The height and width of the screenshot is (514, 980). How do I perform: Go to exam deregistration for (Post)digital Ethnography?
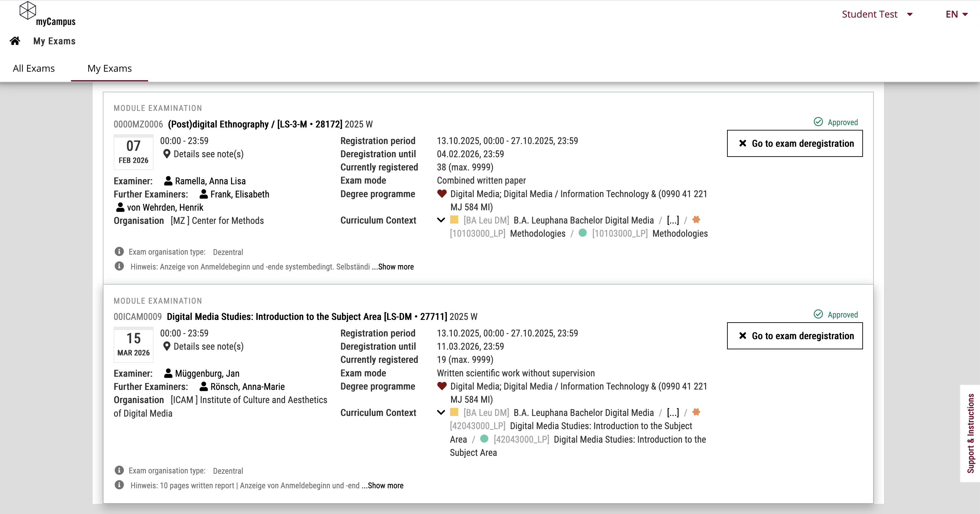(x=794, y=143)
